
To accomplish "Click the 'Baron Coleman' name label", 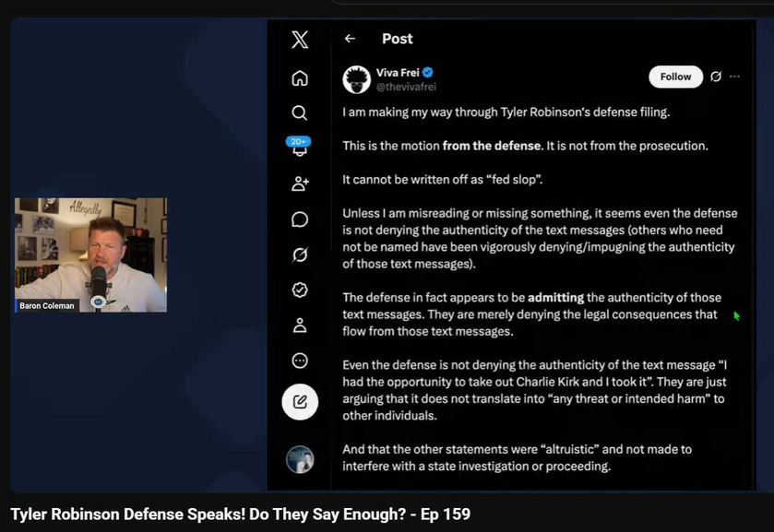I will point(47,305).
